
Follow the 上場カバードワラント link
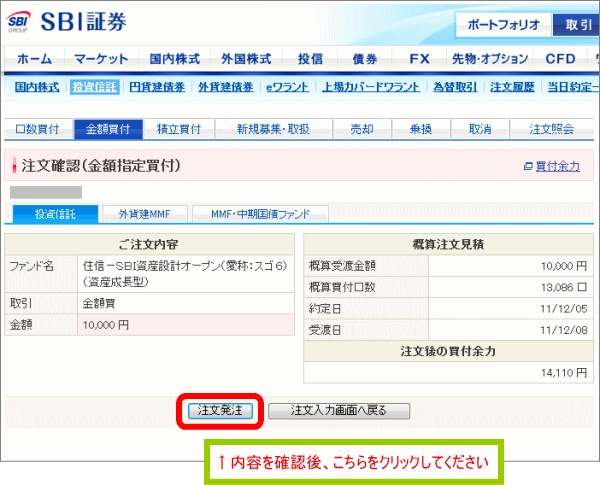pos(371,87)
